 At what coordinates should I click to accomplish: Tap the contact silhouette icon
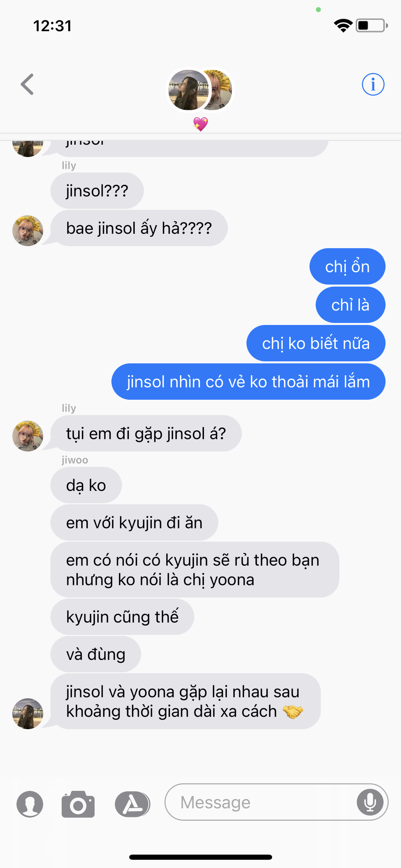click(x=30, y=804)
